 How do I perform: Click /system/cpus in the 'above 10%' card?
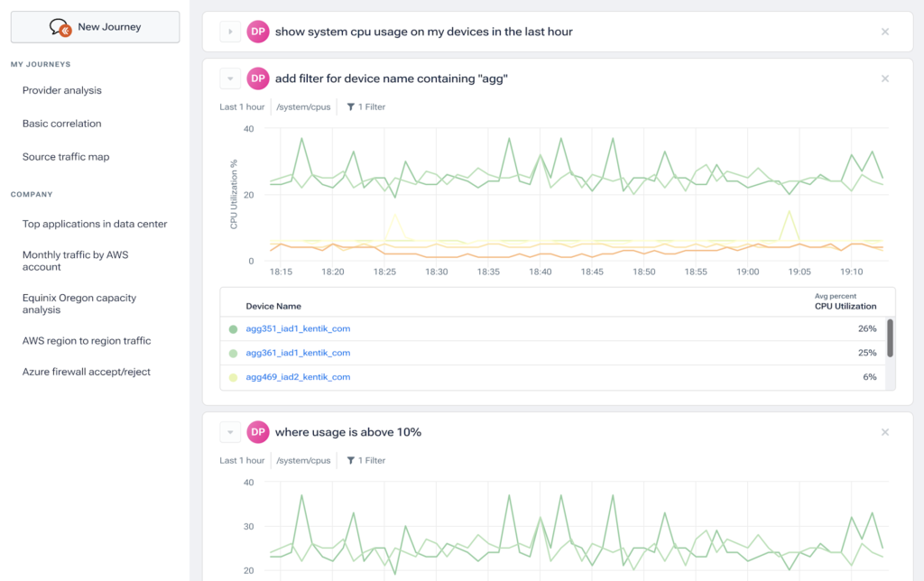303,460
